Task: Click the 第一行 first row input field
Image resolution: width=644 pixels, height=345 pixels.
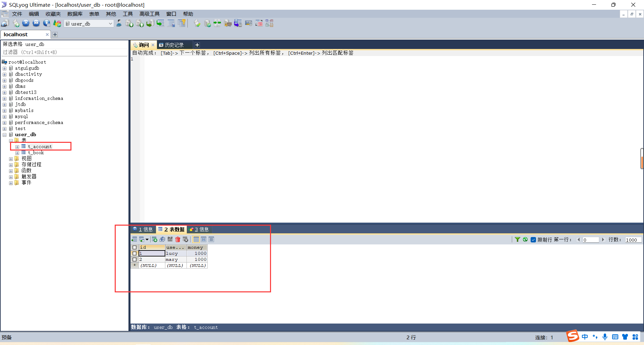Action: point(591,240)
